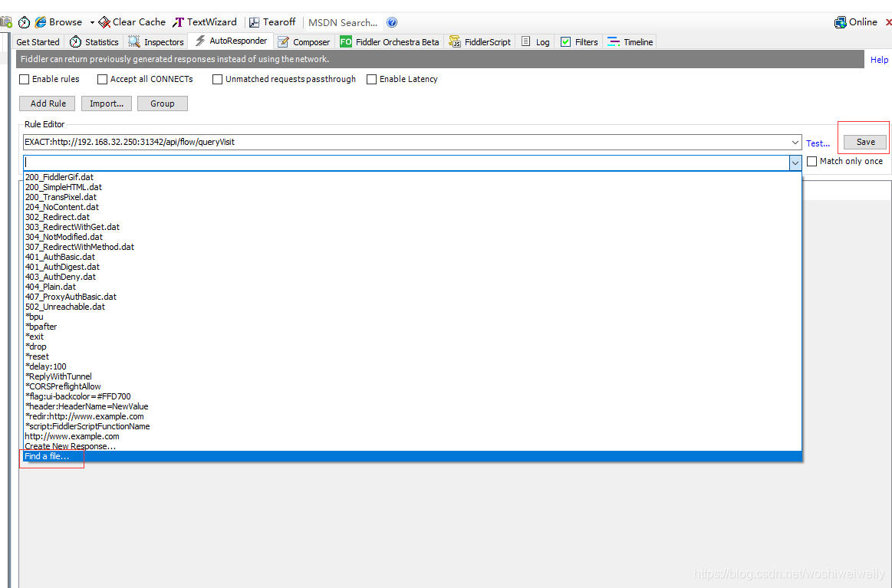Switch to the Filters tab

[579, 42]
